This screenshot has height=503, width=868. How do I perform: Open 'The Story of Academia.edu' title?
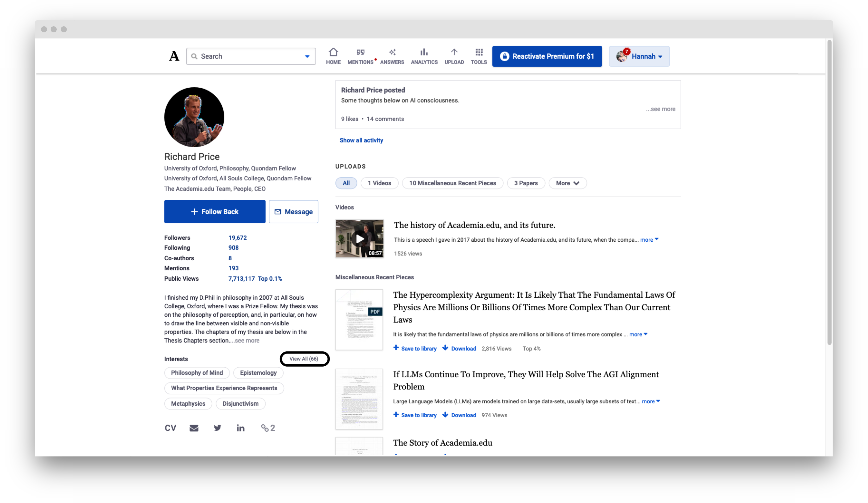coord(443,443)
